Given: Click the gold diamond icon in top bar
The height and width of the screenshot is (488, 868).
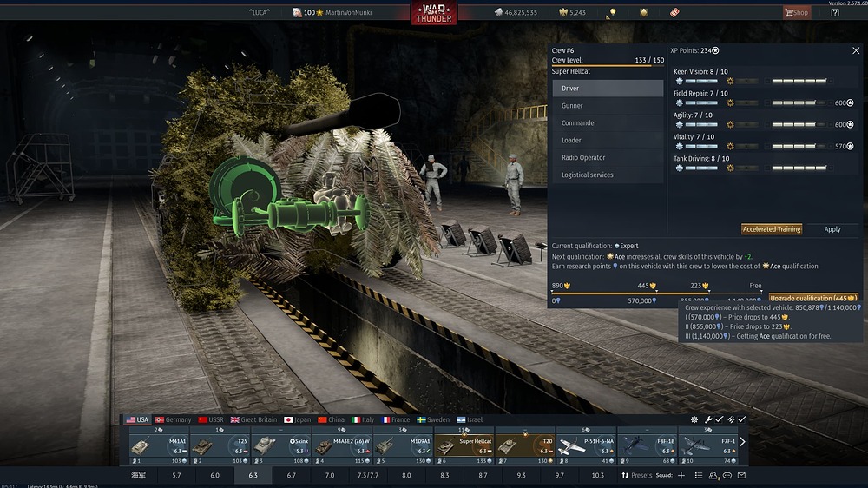Looking at the screenshot, I should click(x=643, y=12).
